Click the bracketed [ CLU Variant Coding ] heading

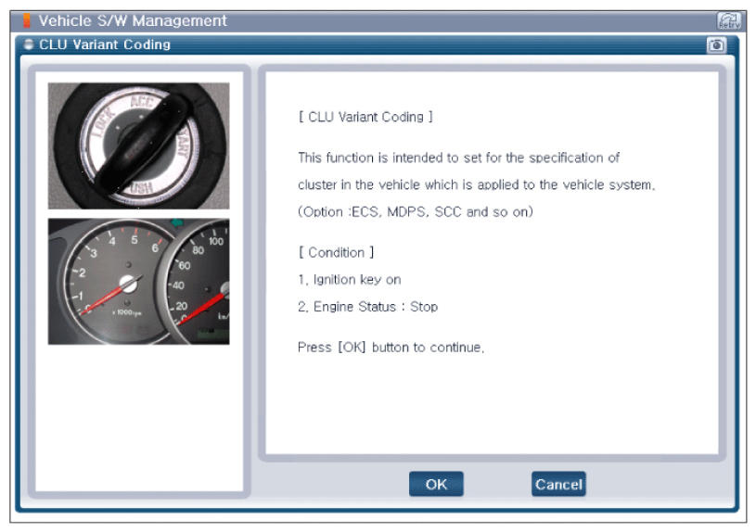365,117
